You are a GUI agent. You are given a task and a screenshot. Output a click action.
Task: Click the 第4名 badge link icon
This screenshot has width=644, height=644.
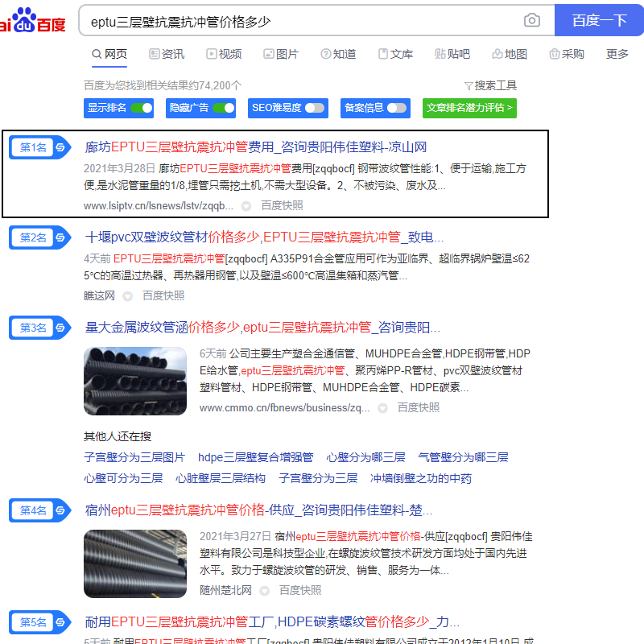[x=60, y=510]
